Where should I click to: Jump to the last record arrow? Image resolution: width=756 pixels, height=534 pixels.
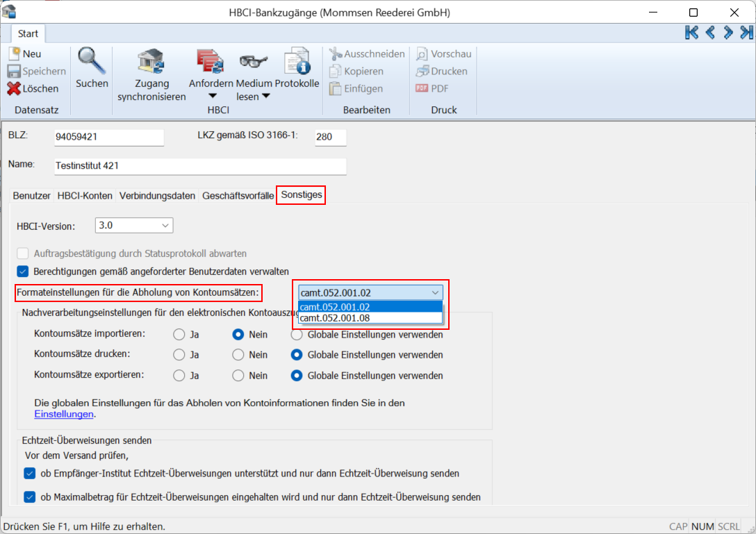click(746, 32)
